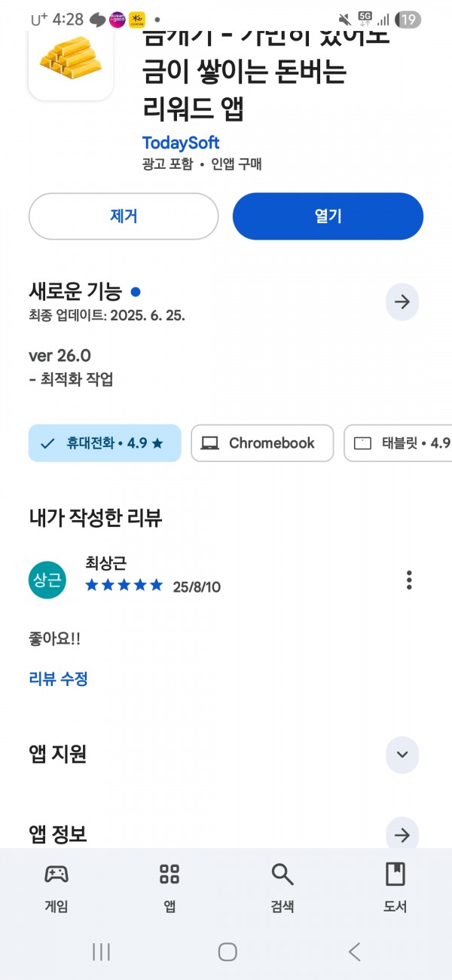The width and height of the screenshot is (452, 980).
Task: Tap the blue 열기 button
Action: click(328, 216)
